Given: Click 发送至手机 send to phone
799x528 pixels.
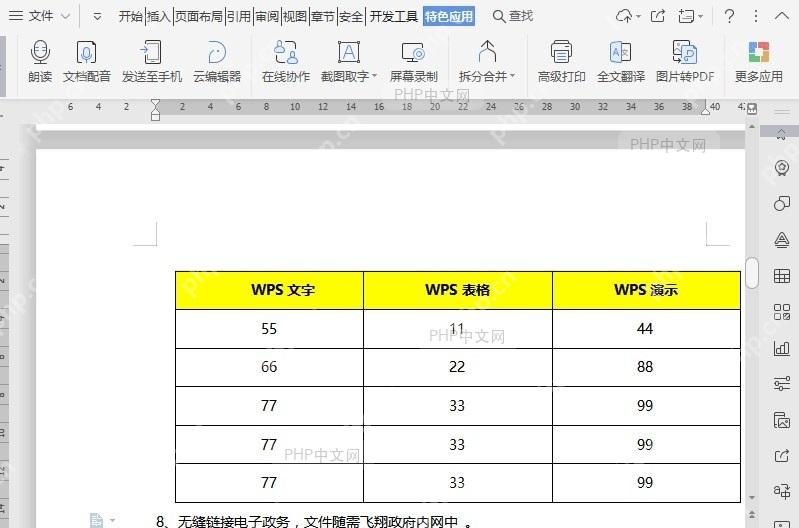Looking at the screenshot, I should (x=151, y=62).
